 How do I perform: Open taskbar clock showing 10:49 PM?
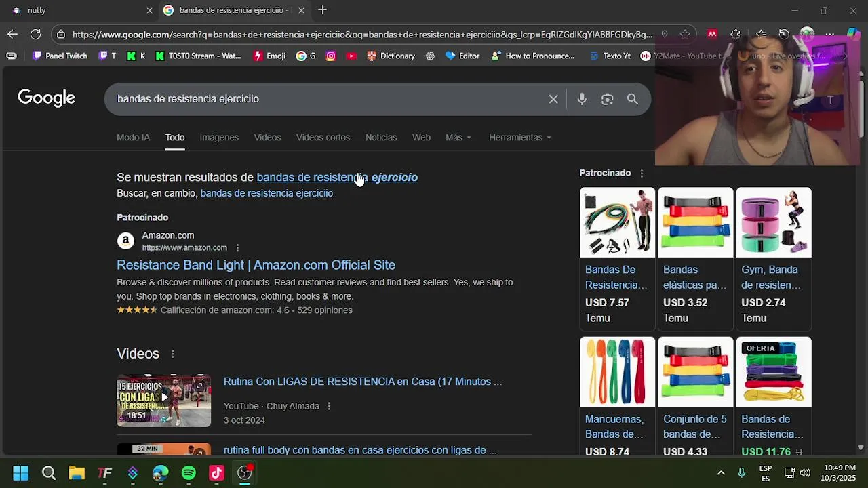point(840,473)
